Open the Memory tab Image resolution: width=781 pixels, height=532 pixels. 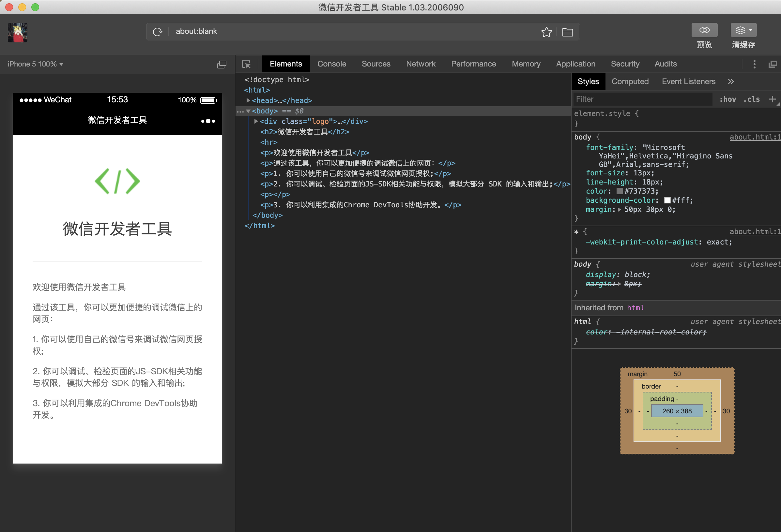coord(526,64)
